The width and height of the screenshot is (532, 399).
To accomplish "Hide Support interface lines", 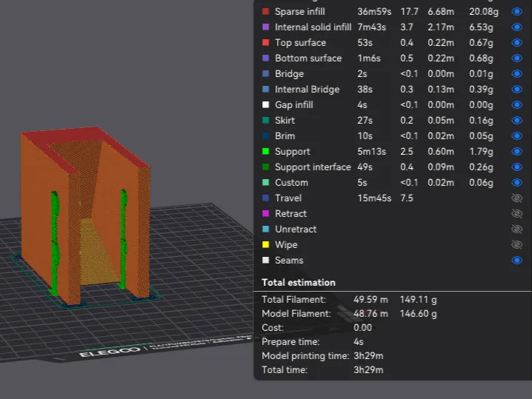I will (516, 167).
